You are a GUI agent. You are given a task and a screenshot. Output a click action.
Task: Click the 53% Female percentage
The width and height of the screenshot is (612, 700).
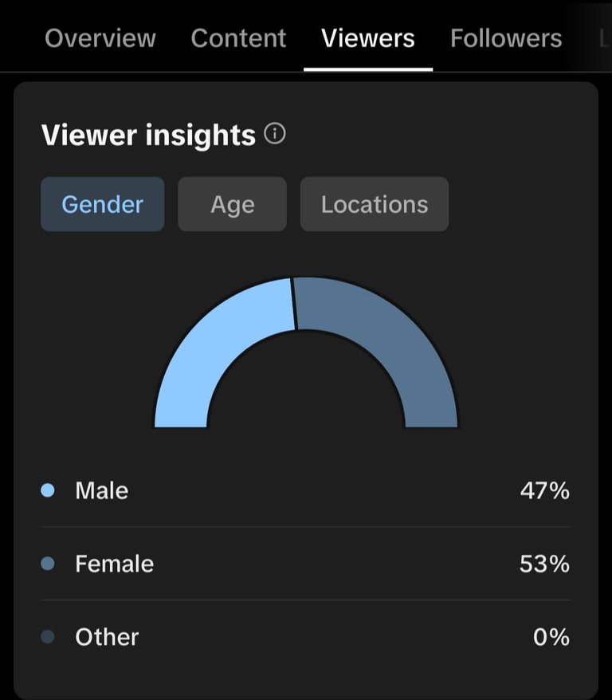(x=545, y=564)
